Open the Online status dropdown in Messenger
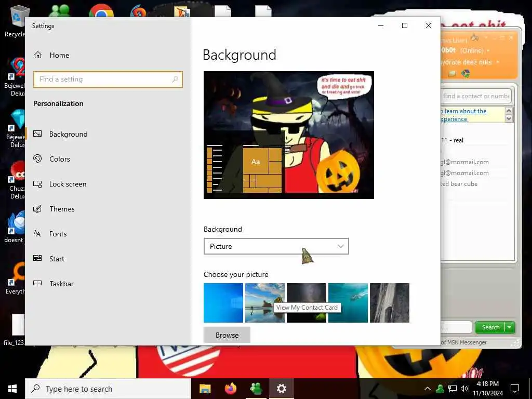 coord(488,50)
